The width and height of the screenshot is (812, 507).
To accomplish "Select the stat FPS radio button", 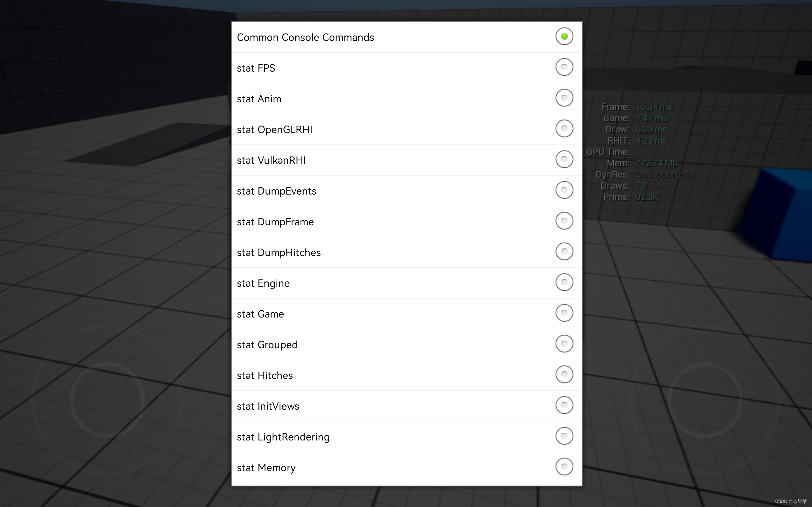I will (x=564, y=67).
